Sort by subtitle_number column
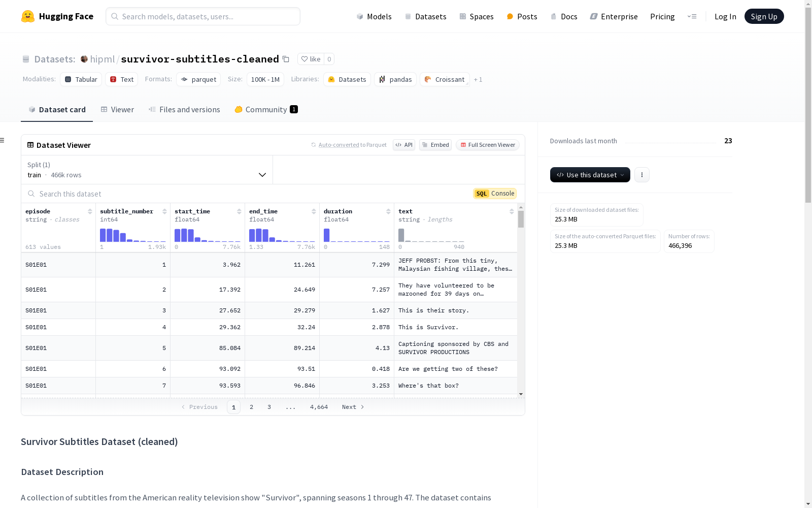Viewport: 812px width, 508px height. click(x=164, y=211)
